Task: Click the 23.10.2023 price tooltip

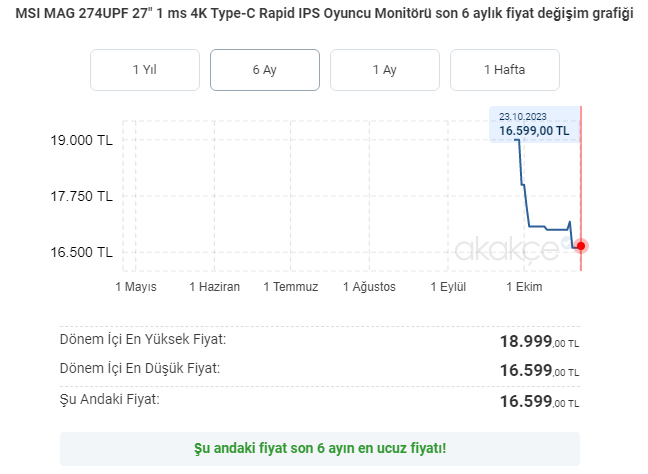Action: [x=534, y=124]
